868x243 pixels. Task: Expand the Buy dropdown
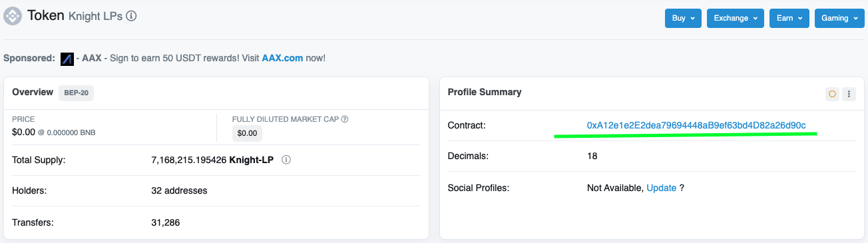[x=684, y=18]
